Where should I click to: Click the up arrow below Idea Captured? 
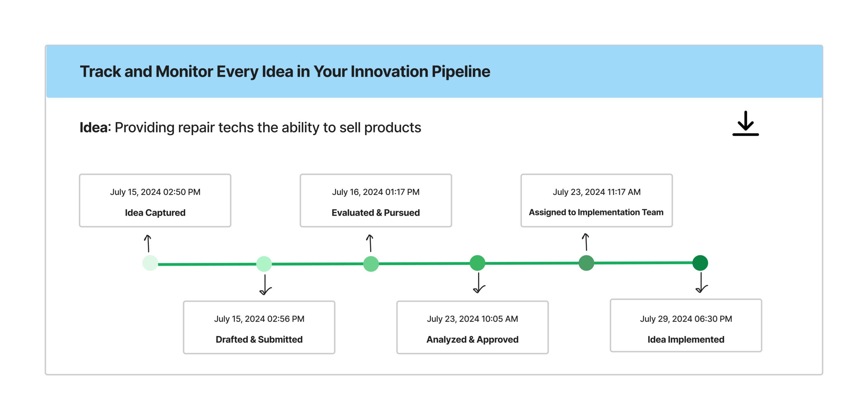[148, 244]
